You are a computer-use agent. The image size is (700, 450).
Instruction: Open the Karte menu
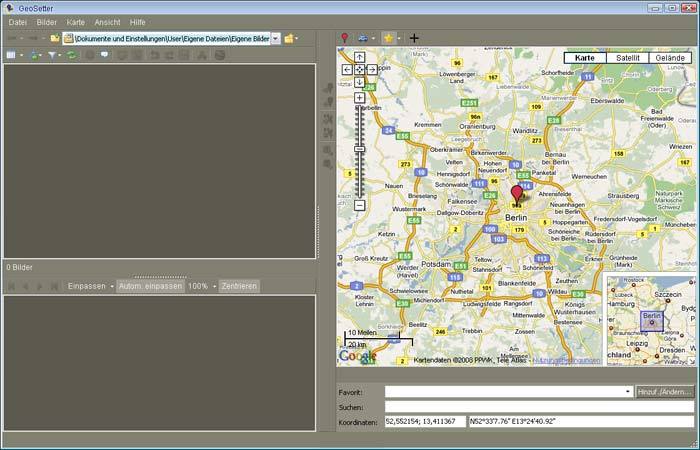click(x=75, y=22)
